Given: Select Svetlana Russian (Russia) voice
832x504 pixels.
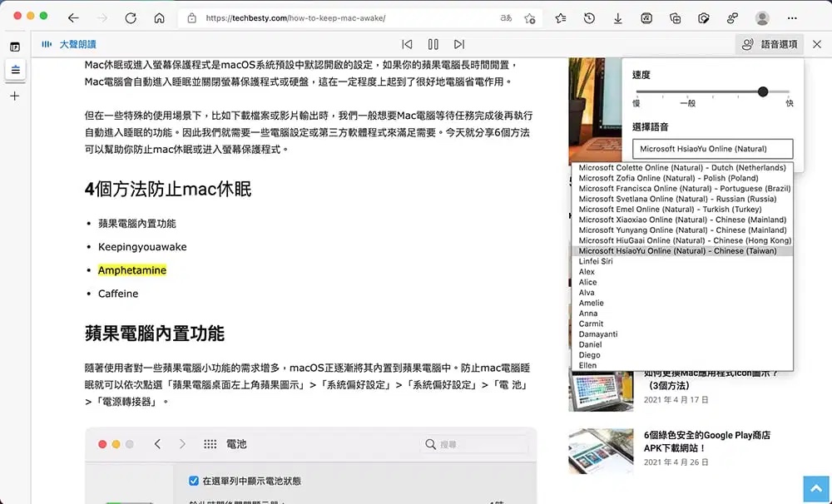Looking at the screenshot, I should (x=682, y=199).
